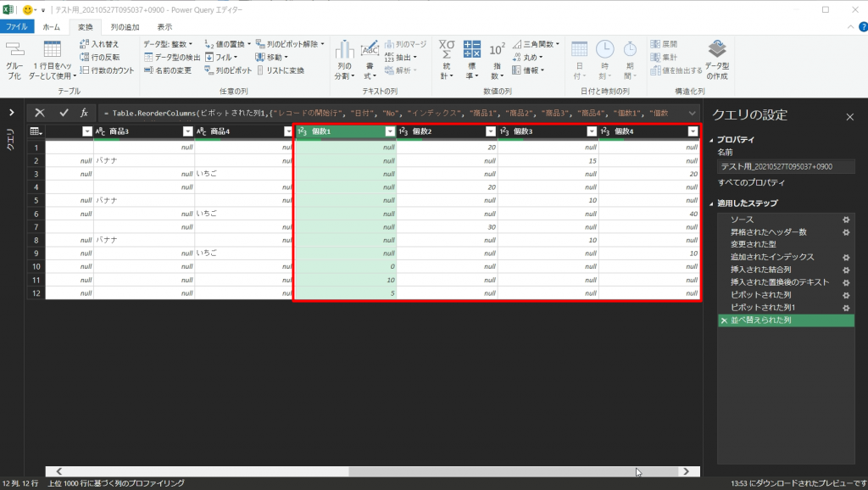The height and width of the screenshot is (490, 868).
Task: Click the 行の反転 (Reverse Rows) icon
Action: tap(85, 57)
